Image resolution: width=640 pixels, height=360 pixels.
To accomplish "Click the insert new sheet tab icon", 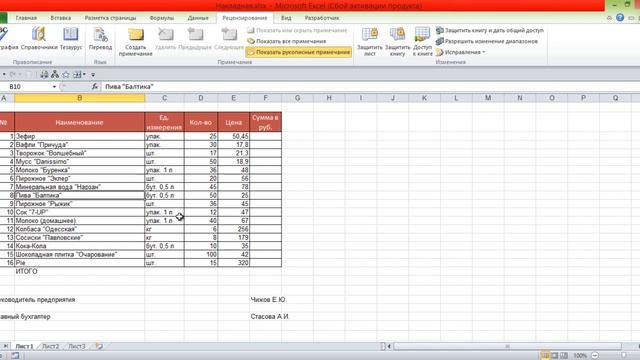I will point(99,346).
